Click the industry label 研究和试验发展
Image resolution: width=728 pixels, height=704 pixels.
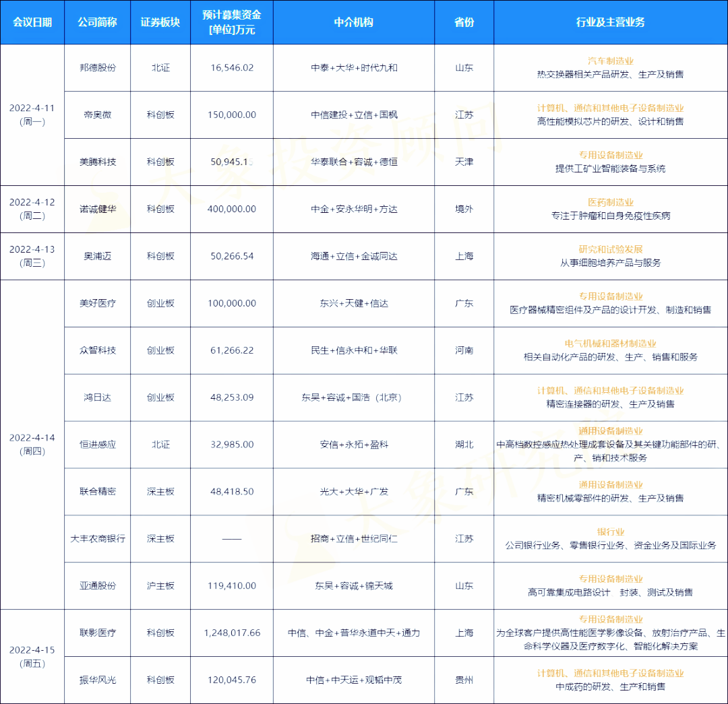pyautogui.click(x=611, y=249)
